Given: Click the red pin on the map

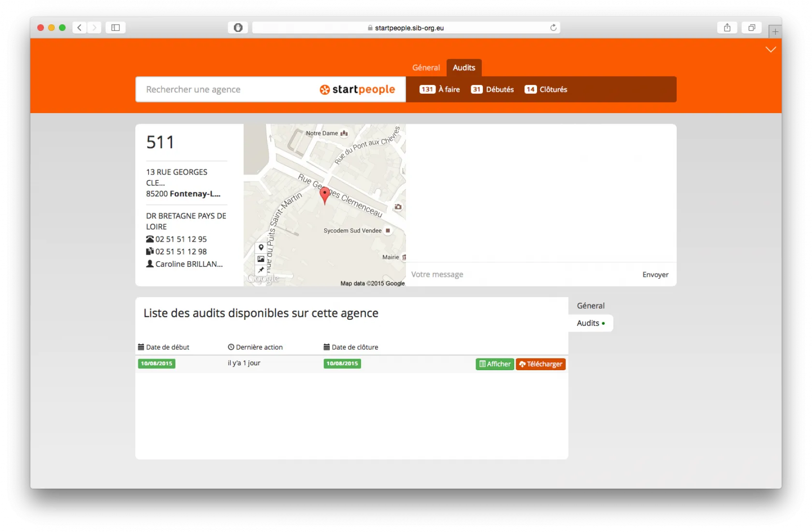Looking at the screenshot, I should tap(325, 195).
